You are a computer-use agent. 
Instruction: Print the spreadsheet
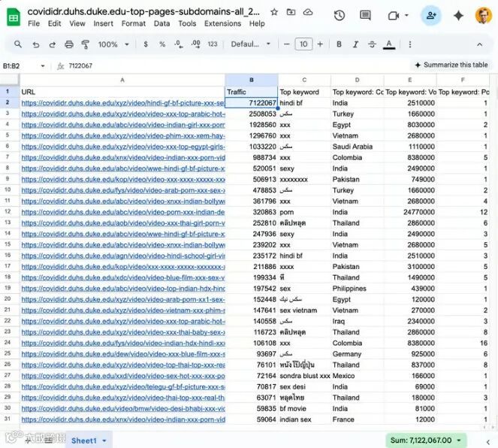69,44
